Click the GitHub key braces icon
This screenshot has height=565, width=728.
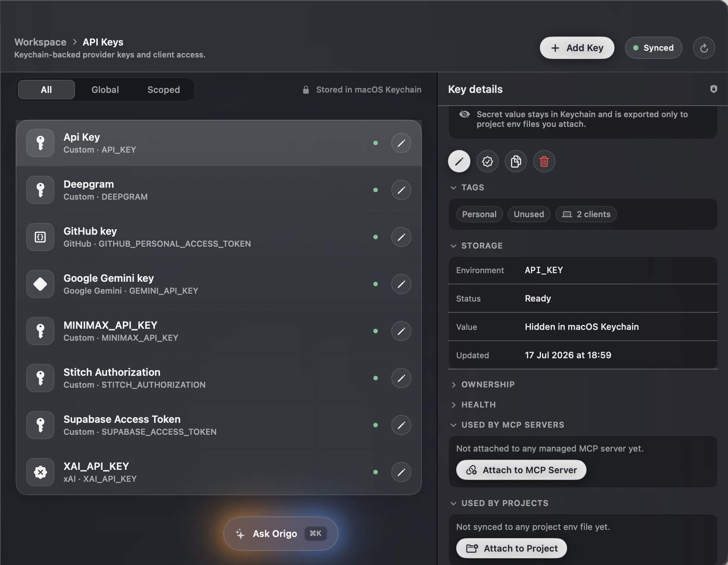40,237
